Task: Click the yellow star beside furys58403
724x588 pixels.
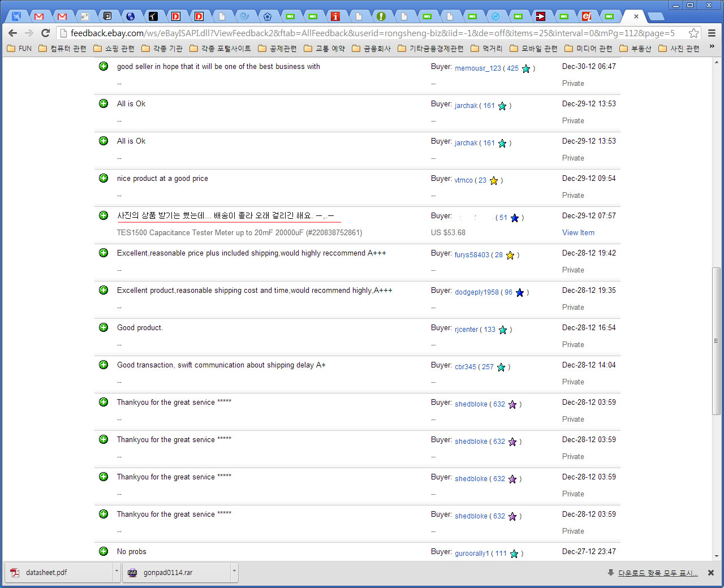Action: pyautogui.click(x=510, y=255)
